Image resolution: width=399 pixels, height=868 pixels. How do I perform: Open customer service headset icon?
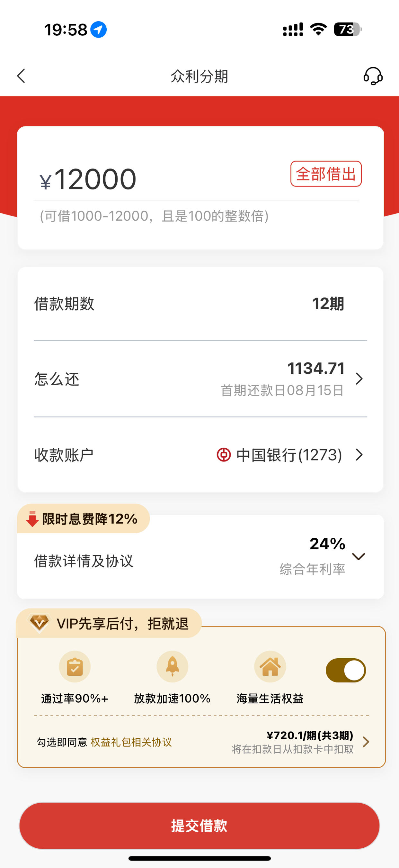[x=373, y=76]
